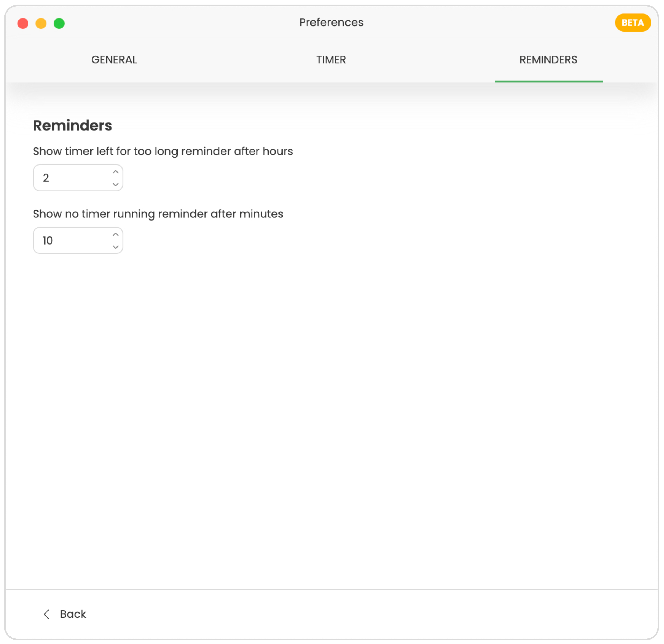This screenshot has width=664, height=644.
Task: Decrement minutes value with down arrow
Action: tap(116, 247)
